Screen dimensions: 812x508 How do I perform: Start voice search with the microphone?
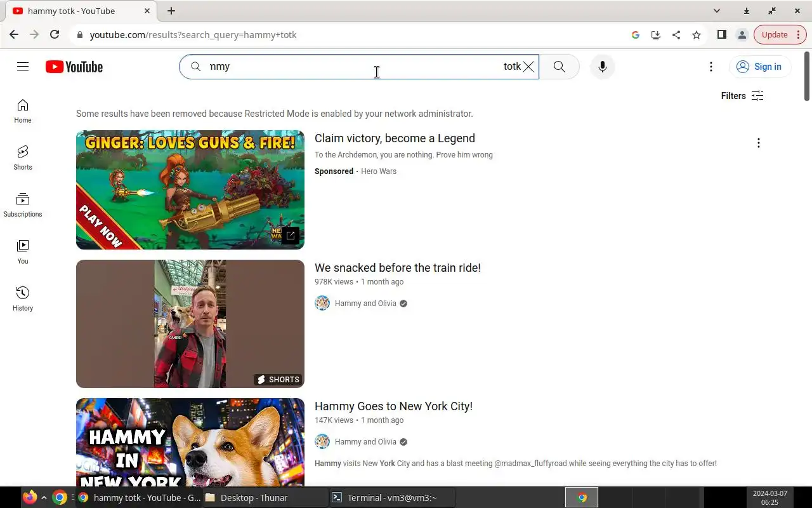pyautogui.click(x=603, y=67)
